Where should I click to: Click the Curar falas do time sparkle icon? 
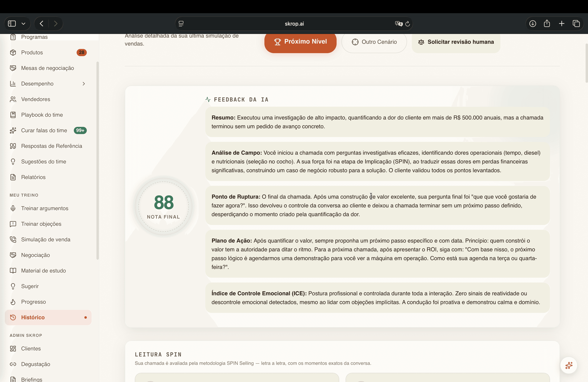pyautogui.click(x=13, y=130)
